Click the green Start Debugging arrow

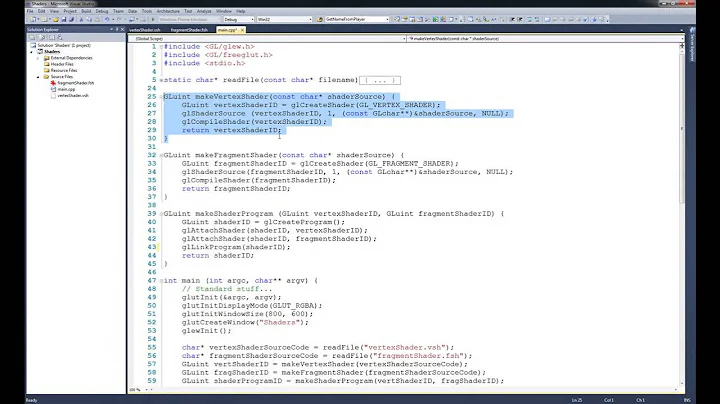153,19
